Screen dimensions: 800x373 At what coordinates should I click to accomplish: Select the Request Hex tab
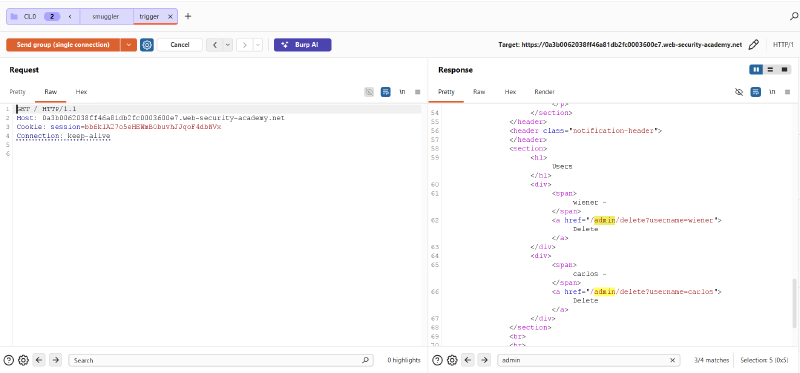(82, 92)
